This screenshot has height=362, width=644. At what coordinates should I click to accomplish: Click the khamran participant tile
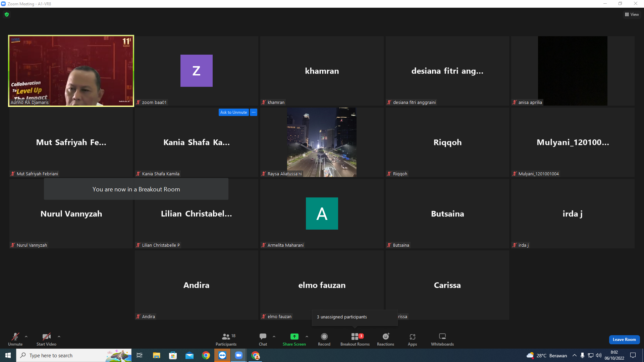tap(322, 71)
